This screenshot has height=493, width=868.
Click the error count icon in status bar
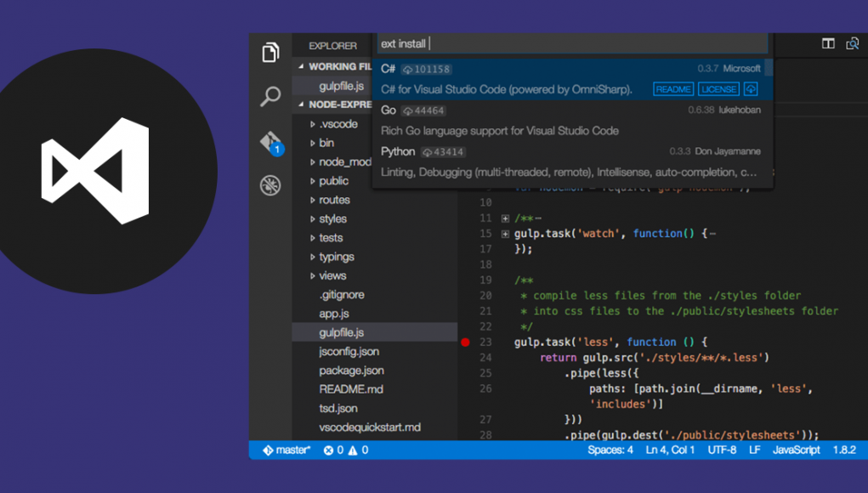pyautogui.click(x=328, y=450)
